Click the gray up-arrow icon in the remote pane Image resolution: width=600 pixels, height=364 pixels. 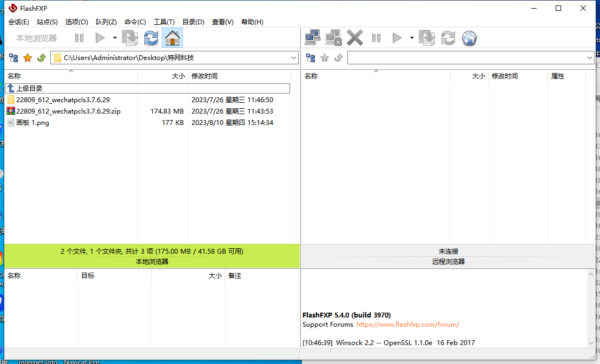tap(338, 58)
